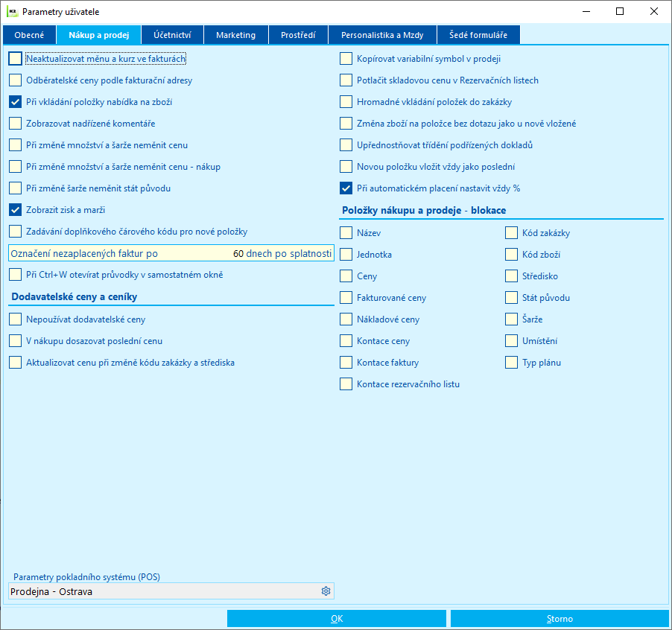Switch to the Prostředí tab

pyautogui.click(x=298, y=35)
